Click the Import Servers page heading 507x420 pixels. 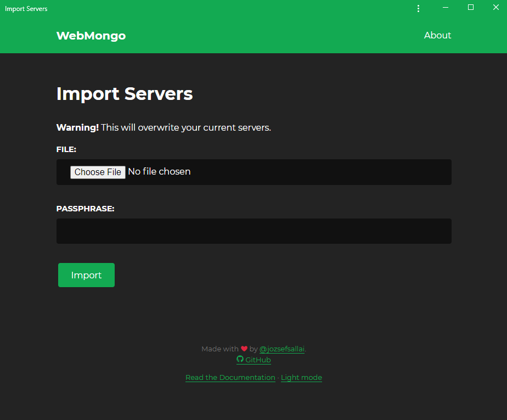click(x=124, y=93)
